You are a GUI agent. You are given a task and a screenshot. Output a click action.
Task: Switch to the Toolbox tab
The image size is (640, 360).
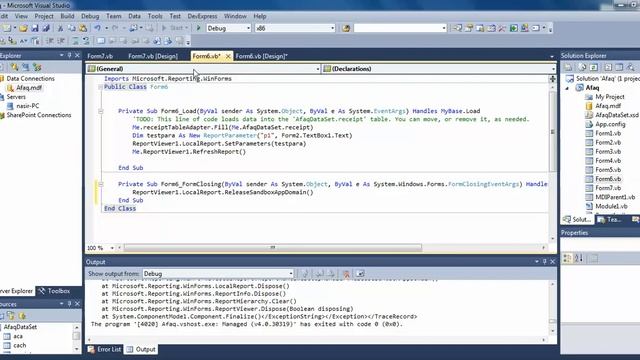coord(55,291)
